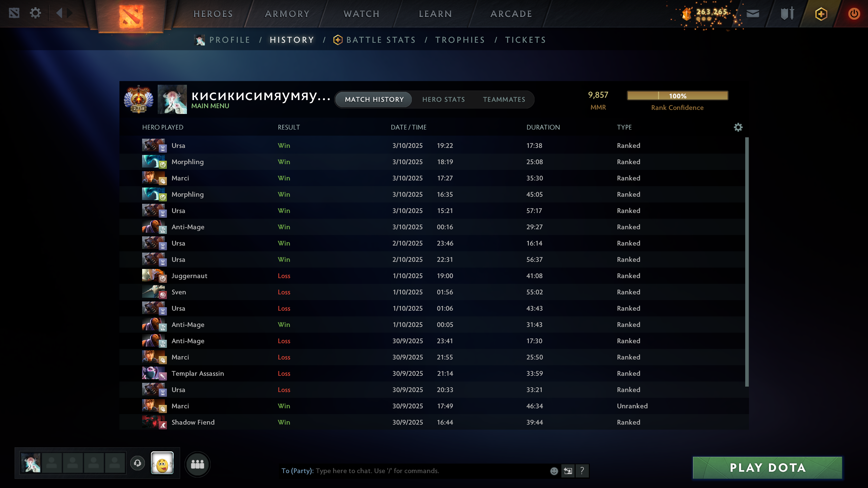The width and height of the screenshot is (868, 488).
Task: Switch to the TROPHIES tab
Action: point(460,40)
